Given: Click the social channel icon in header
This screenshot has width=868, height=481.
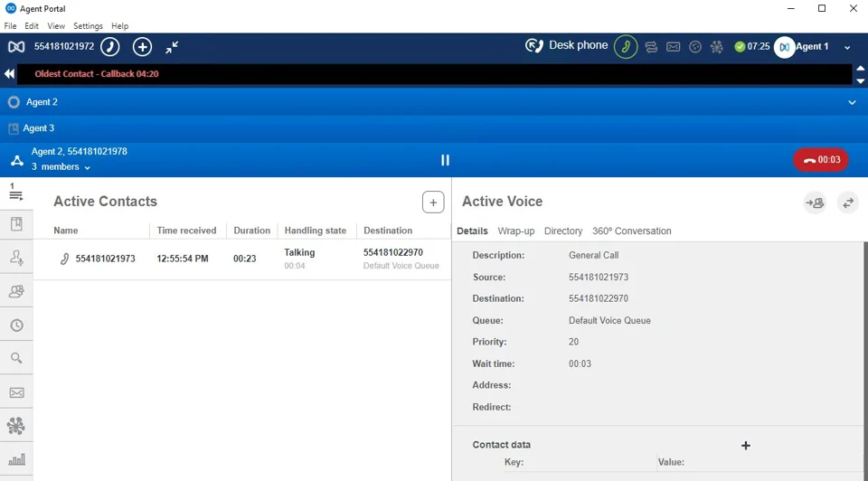Looking at the screenshot, I should tap(717, 47).
